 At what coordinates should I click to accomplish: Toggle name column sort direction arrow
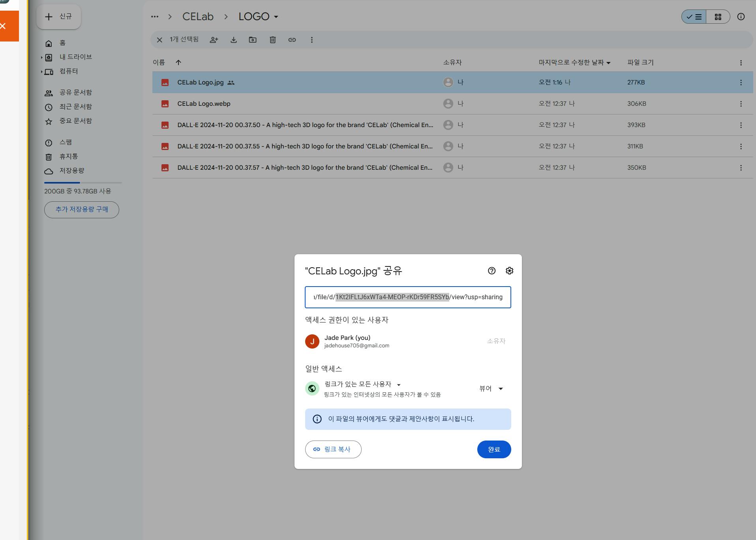click(178, 62)
